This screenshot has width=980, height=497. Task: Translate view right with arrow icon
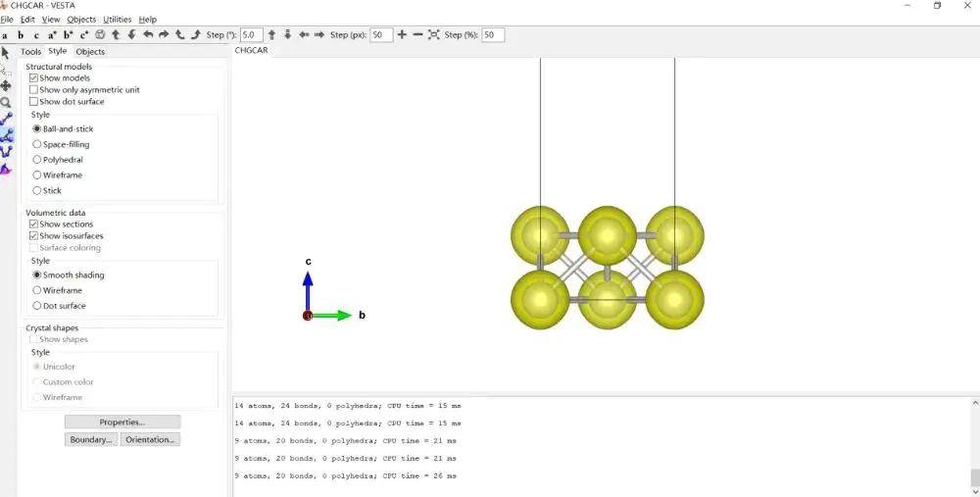point(319,35)
